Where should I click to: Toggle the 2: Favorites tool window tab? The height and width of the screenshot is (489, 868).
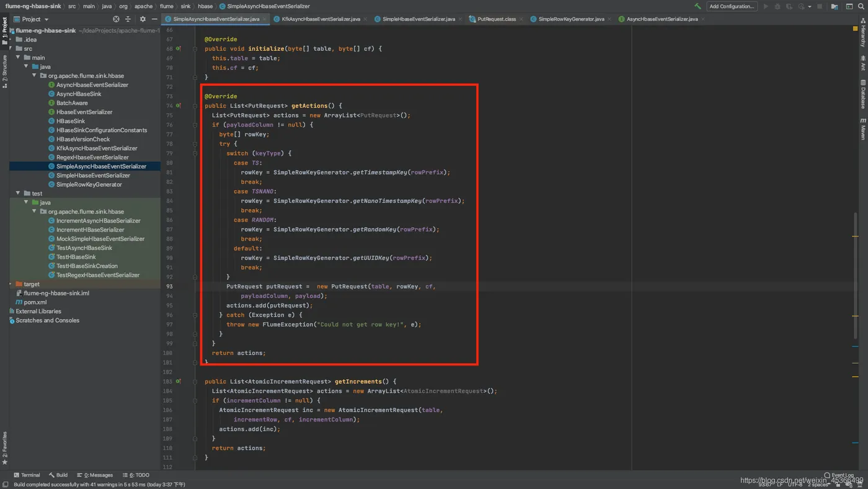[4, 448]
